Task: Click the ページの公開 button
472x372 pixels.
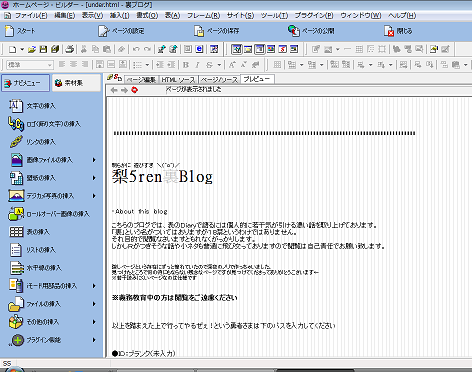Action: 311,31
